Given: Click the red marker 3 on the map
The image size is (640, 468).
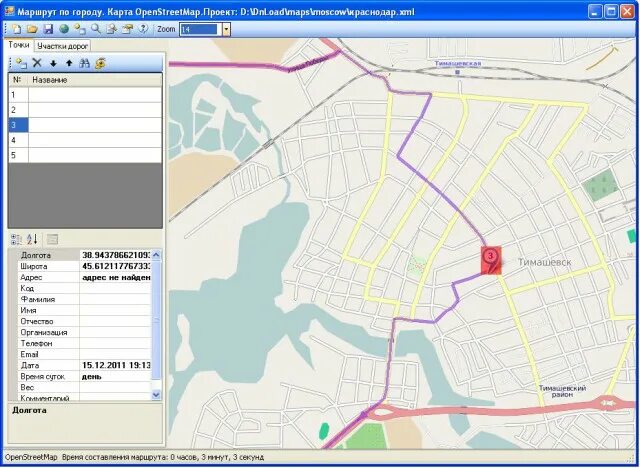Looking at the screenshot, I should click(x=491, y=260).
